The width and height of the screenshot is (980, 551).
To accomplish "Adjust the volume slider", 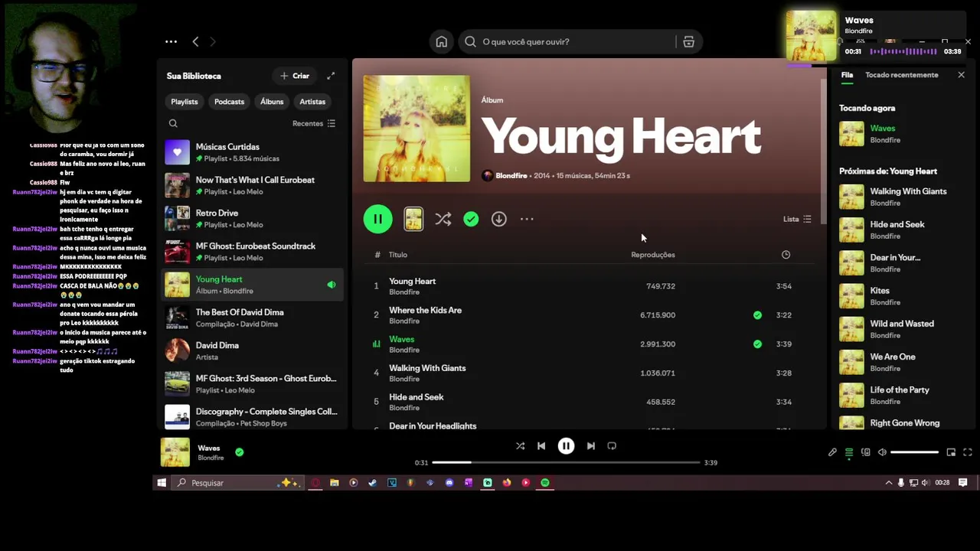I will pyautogui.click(x=914, y=452).
